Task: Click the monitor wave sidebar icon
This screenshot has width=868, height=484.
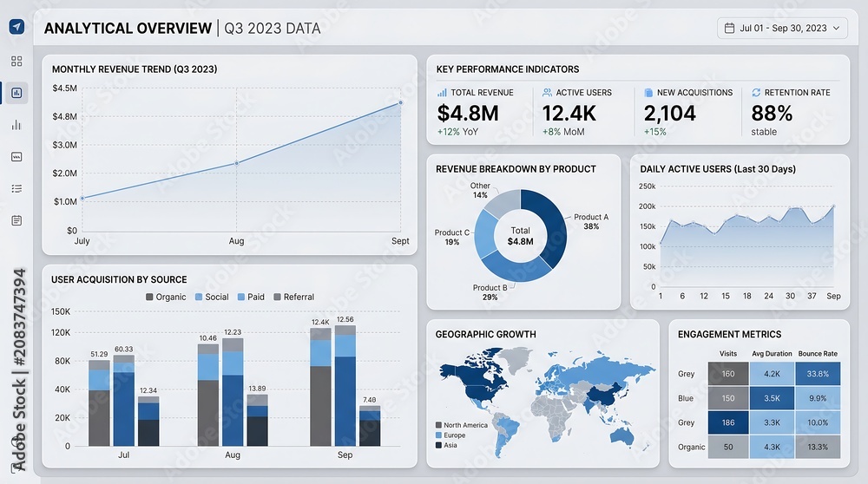Action: pos(16,157)
